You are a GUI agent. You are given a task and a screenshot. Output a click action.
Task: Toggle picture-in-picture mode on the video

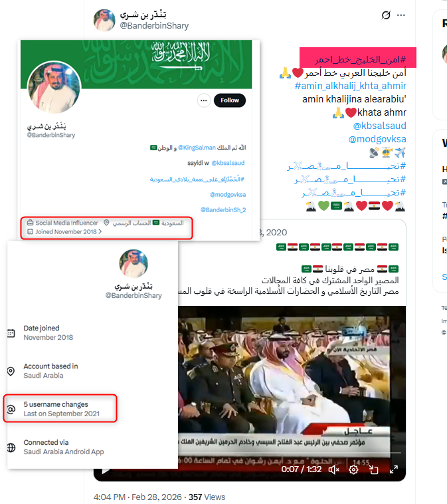[x=373, y=469]
